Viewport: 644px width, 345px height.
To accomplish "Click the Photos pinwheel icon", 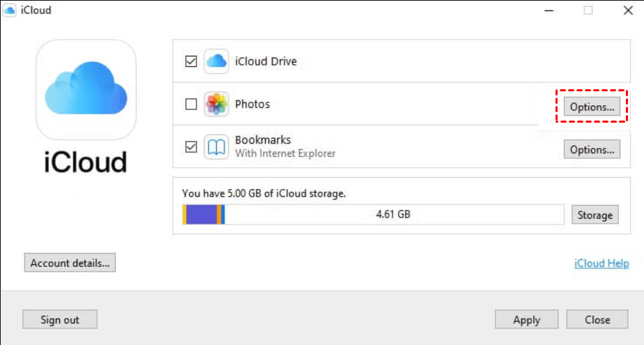I will point(216,105).
